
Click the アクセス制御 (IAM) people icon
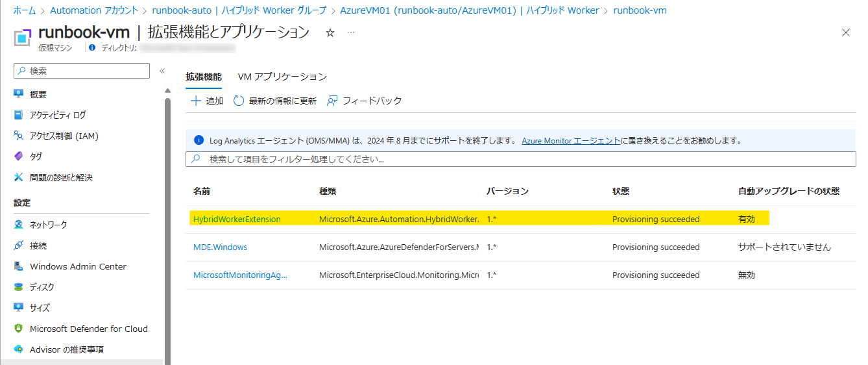19,136
